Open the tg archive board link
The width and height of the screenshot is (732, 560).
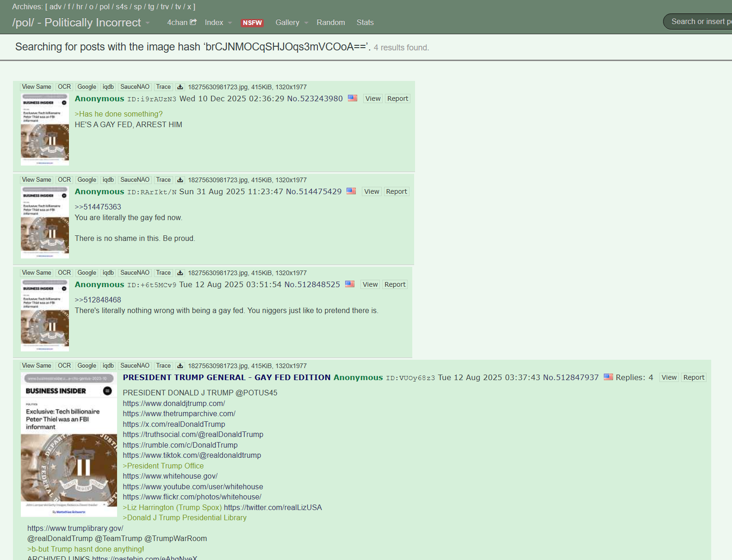click(x=151, y=6)
